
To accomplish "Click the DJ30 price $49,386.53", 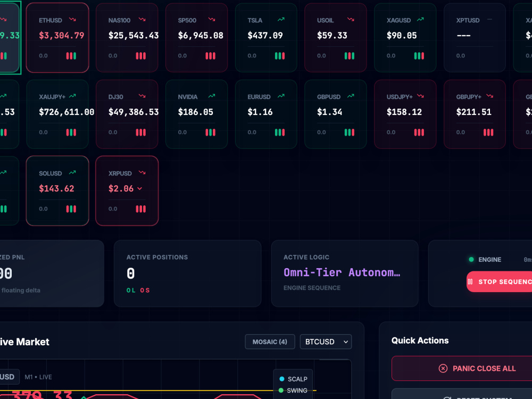I will [x=134, y=112].
